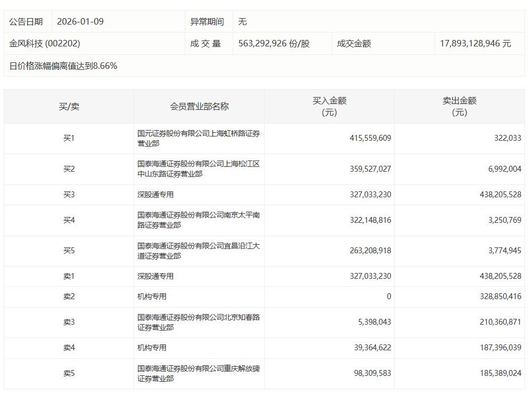Select 国元证券 上海虹桥路证券营业部 entry

199,139
